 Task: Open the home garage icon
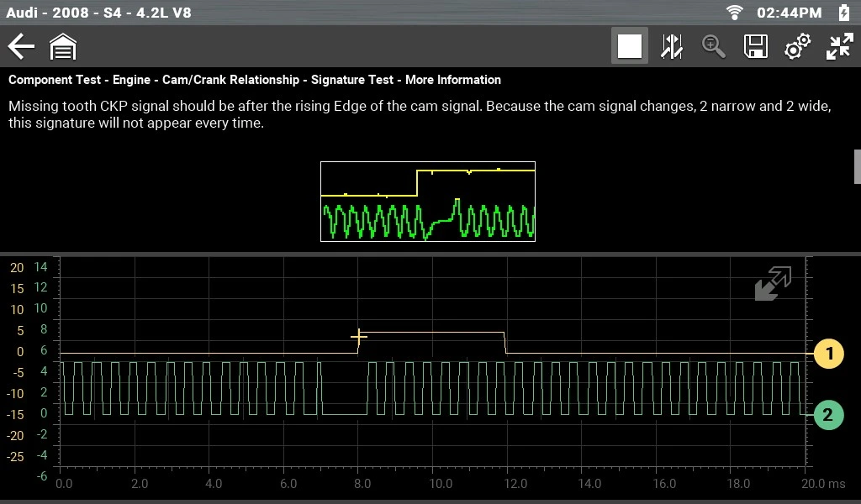click(x=63, y=47)
